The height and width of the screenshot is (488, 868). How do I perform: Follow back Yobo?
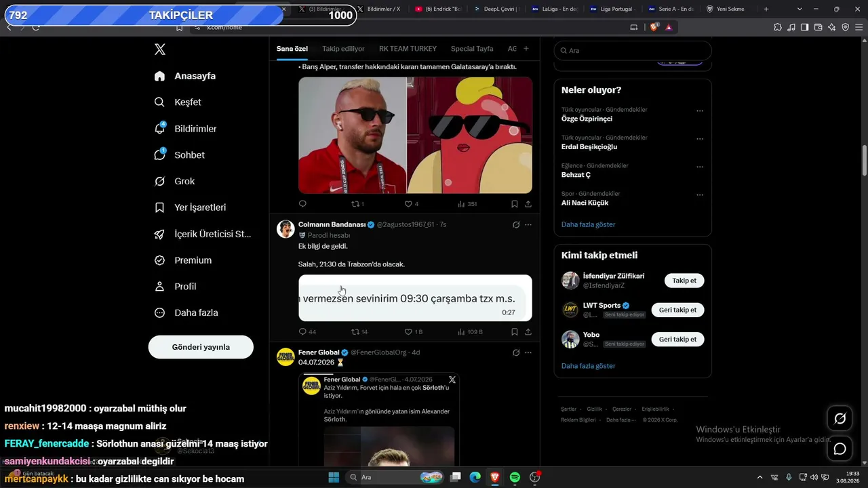point(677,339)
